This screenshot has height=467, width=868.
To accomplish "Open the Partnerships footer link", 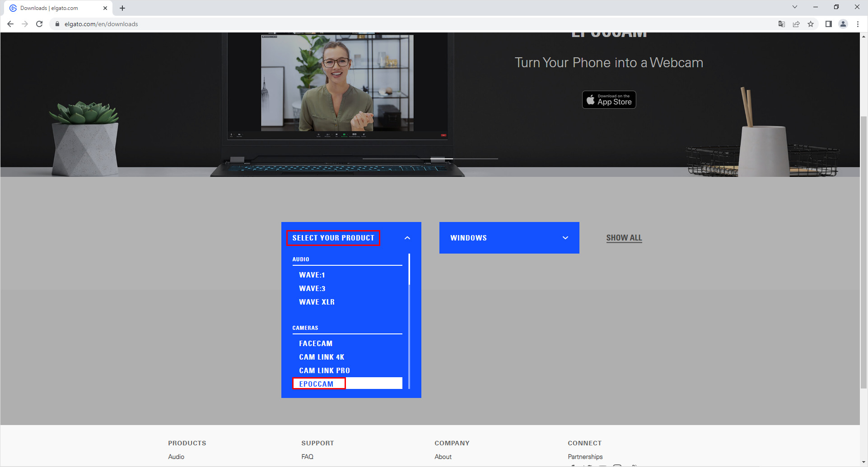I will [x=585, y=457].
